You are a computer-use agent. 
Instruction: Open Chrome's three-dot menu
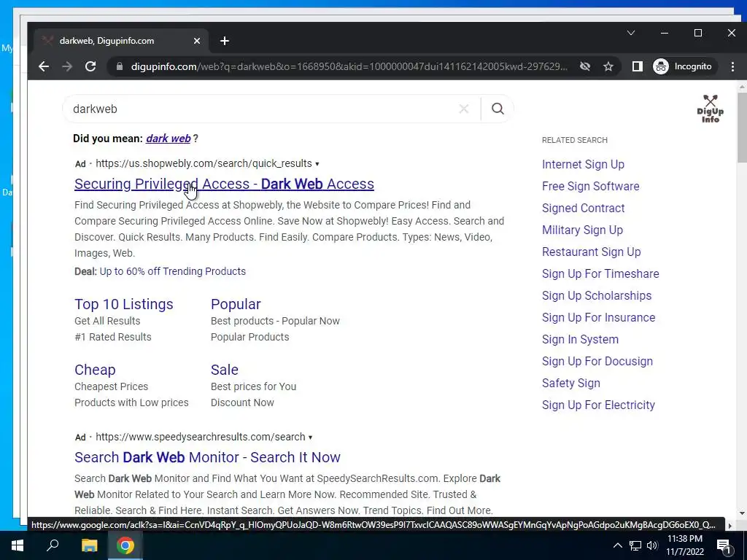point(732,66)
